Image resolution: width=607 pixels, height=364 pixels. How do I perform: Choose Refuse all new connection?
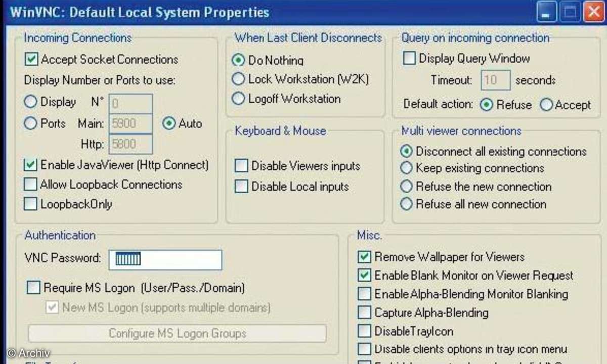(406, 204)
